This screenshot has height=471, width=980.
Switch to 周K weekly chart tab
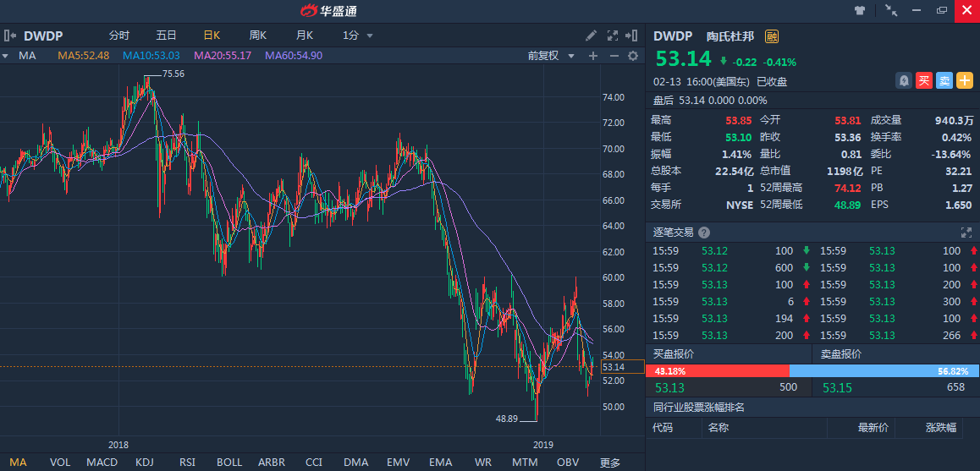pos(257,36)
